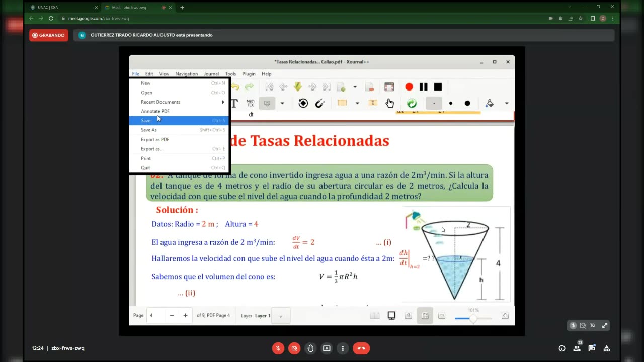Screen dimensions: 644x362
Task: Increase page number with plus button
Action: (185, 315)
